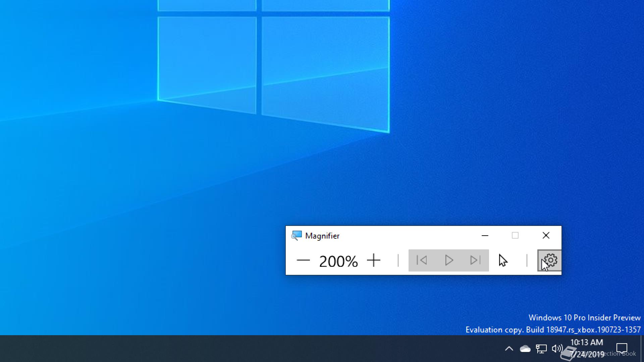Click the Magnifier title text
This screenshot has height=362, width=644.
[x=322, y=236]
